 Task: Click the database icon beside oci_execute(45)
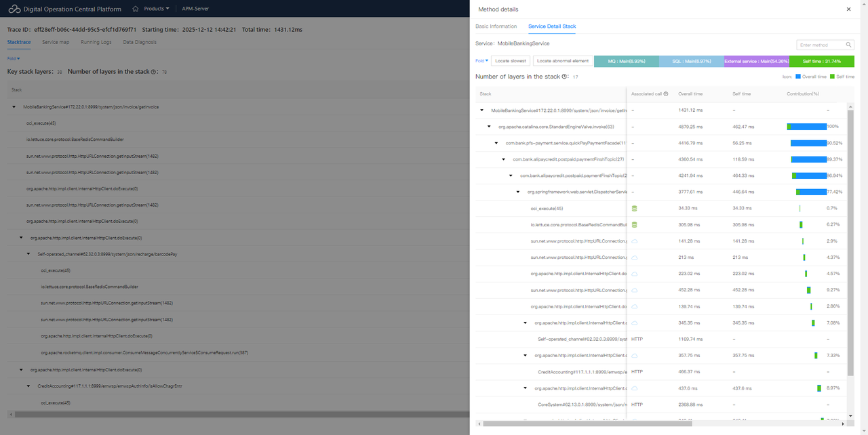pyautogui.click(x=635, y=208)
